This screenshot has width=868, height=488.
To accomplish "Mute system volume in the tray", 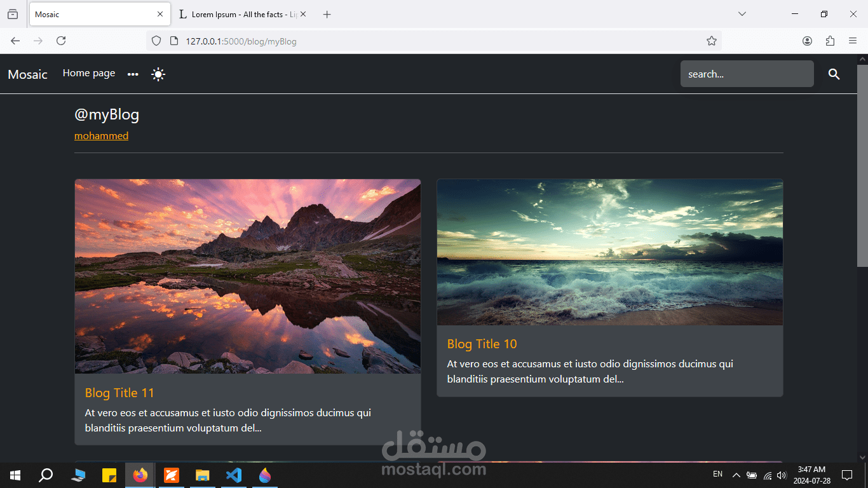I will point(782,475).
